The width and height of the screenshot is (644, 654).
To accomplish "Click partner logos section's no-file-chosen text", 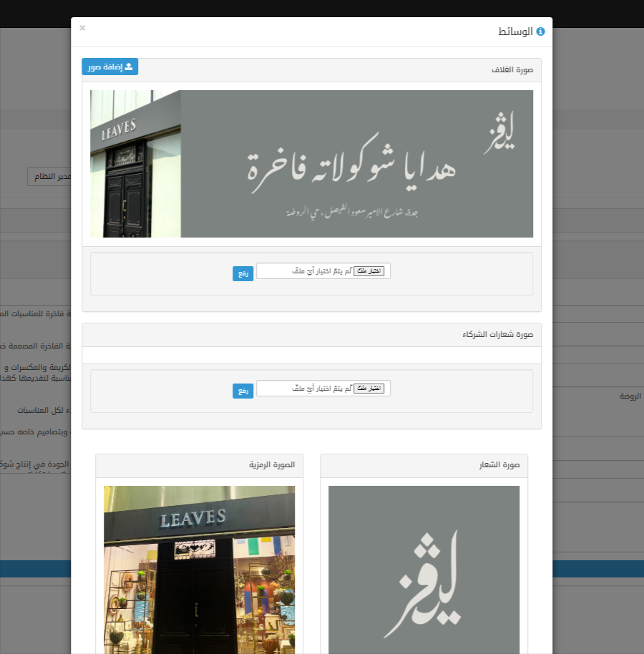I will [x=322, y=389].
